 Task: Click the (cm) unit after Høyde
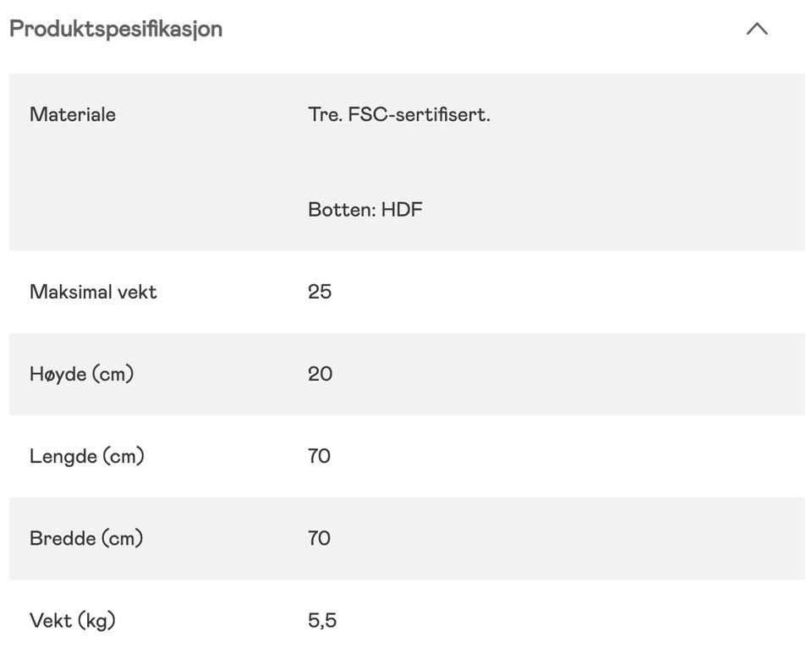(x=112, y=374)
